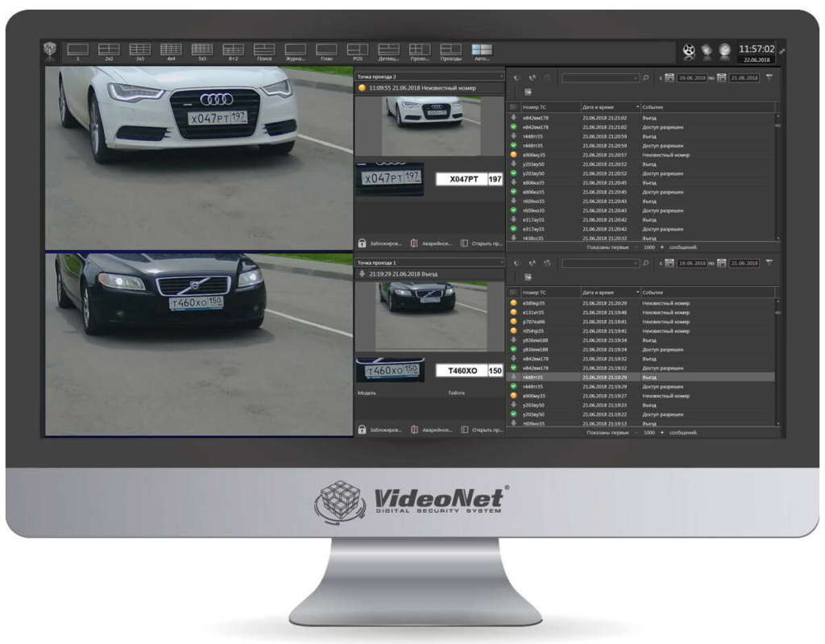Viewport: 825px width, 644px height.
Task: Open search combo box in lower event log
Action: click(600, 264)
